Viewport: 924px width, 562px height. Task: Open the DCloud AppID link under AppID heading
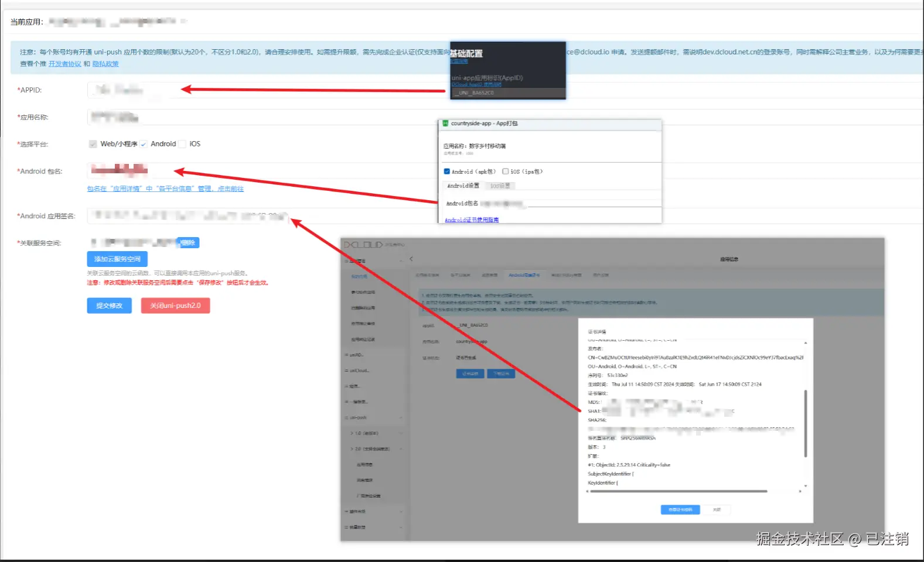[x=476, y=85]
